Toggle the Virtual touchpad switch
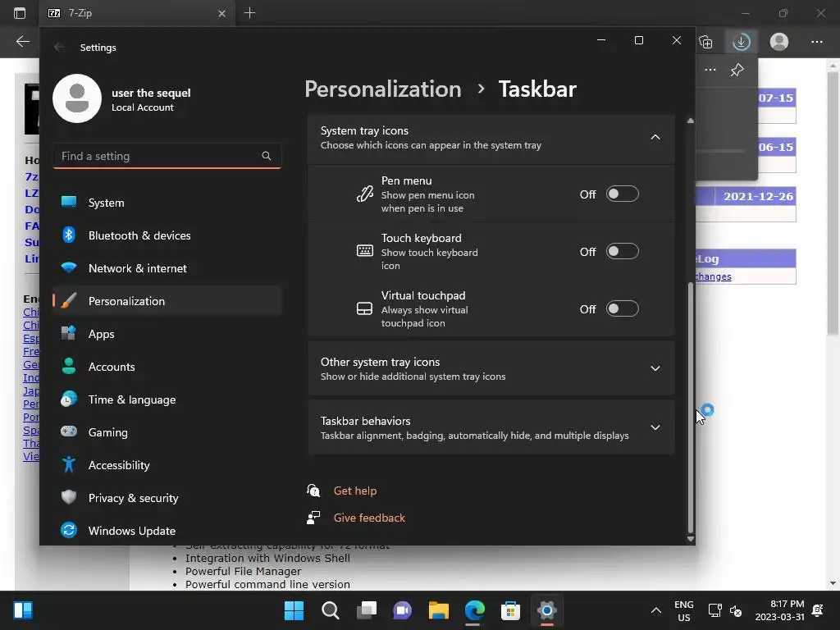840x630 pixels. tap(622, 308)
